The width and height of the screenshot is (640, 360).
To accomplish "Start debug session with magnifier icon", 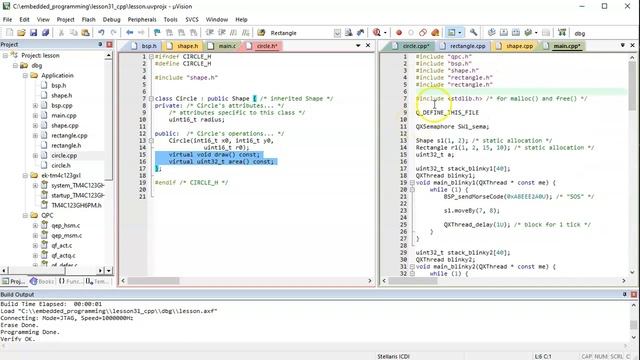I will (377, 33).
